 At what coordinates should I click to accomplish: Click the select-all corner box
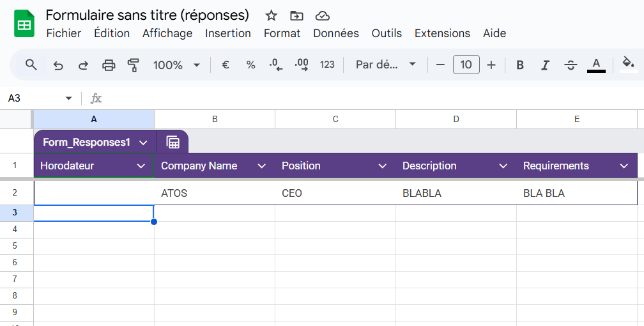pyautogui.click(x=15, y=120)
